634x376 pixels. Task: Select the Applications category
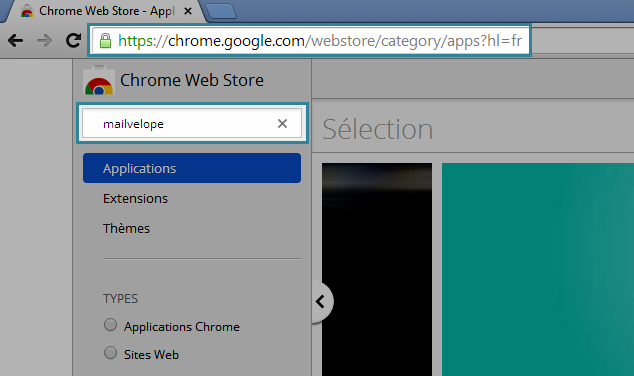pyautogui.click(x=192, y=168)
